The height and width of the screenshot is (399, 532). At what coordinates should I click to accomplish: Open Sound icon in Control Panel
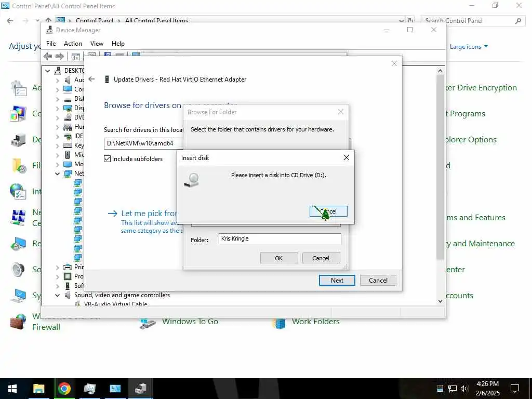18,270
